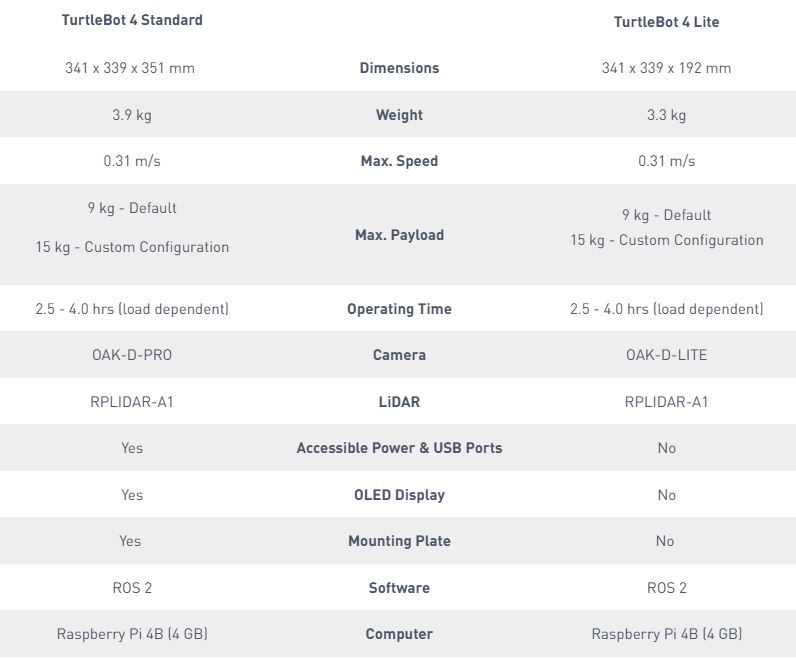Select the Max. Speed row label
The width and height of the screenshot is (796, 659).
pyautogui.click(x=399, y=161)
